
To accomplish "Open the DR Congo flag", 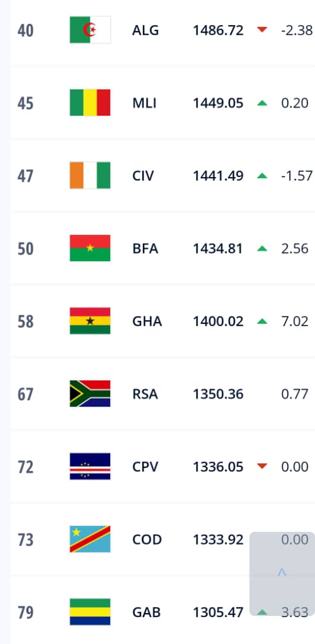I will click(x=90, y=539).
